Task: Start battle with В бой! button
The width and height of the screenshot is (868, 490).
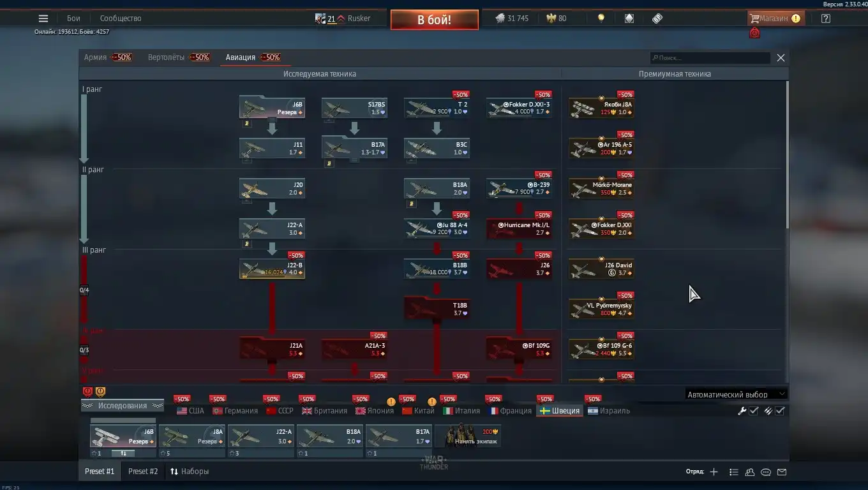Action: [x=434, y=20]
